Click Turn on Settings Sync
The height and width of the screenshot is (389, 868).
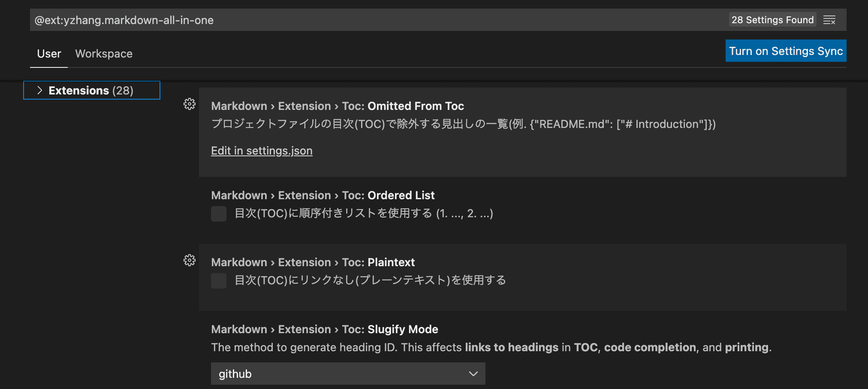pyautogui.click(x=785, y=51)
